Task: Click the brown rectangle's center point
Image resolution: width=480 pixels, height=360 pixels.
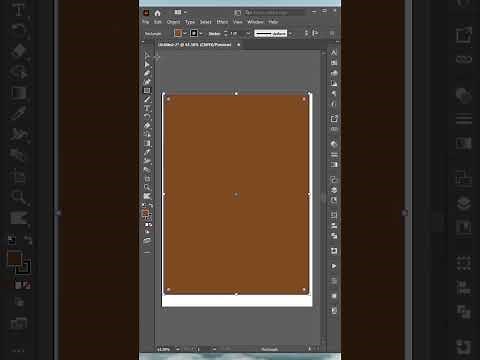Action: [236, 194]
